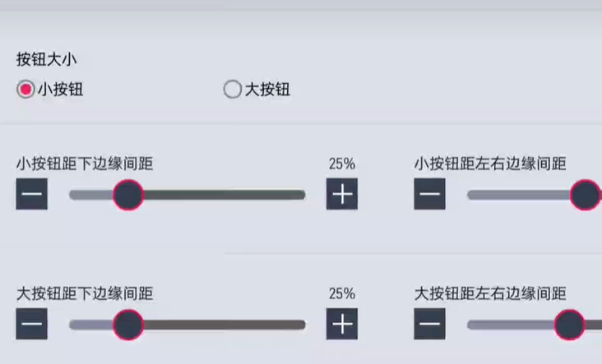Click the 按钮大小 section heading

(47, 59)
